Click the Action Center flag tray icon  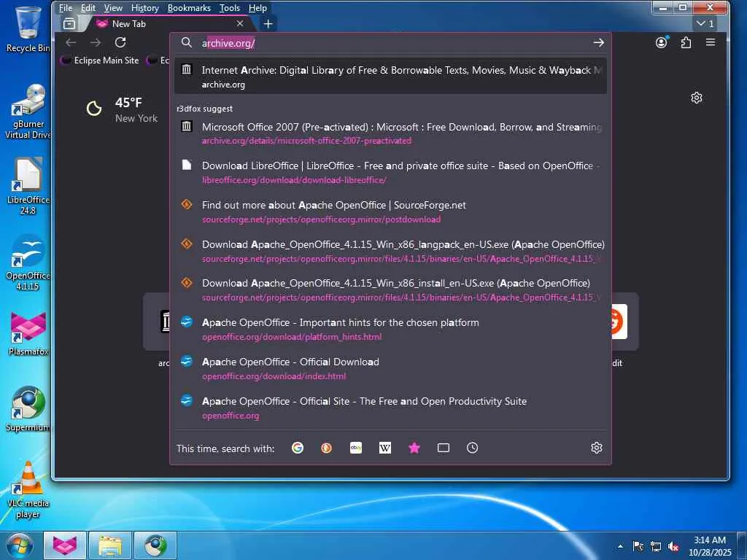638,547
